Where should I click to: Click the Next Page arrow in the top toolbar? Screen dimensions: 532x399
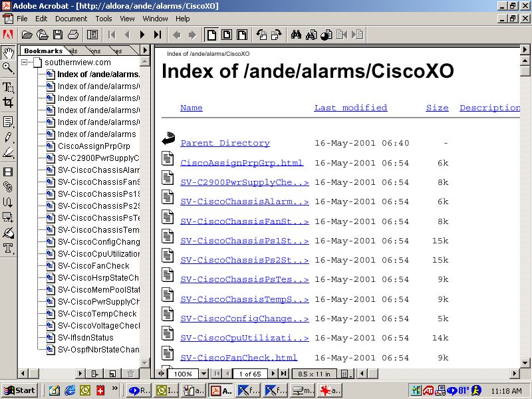click(x=142, y=35)
